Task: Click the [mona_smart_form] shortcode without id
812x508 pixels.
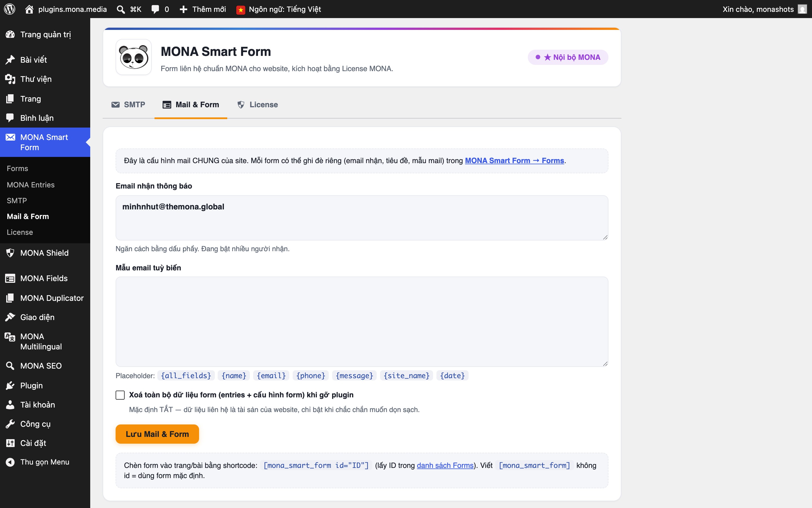Action: coord(535,465)
